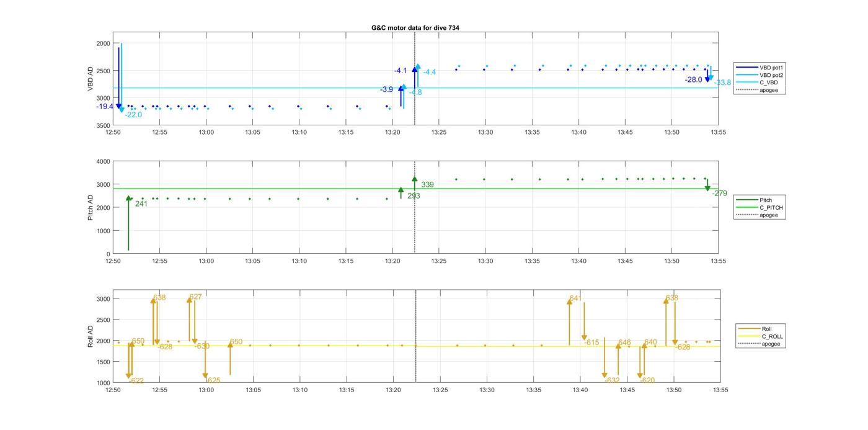The image size is (868, 430).
Task: Click the 293 pitch label
Action: [x=414, y=196]
